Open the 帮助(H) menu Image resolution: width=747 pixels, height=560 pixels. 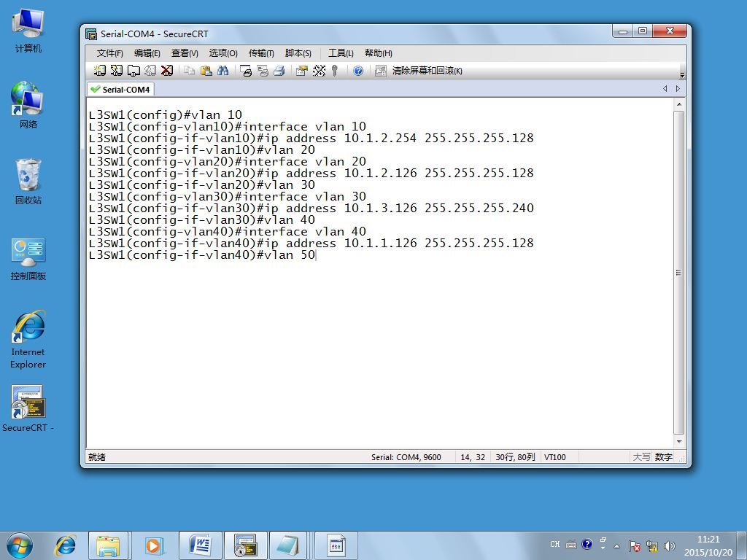pyautogui.click(x=379, y=52)
